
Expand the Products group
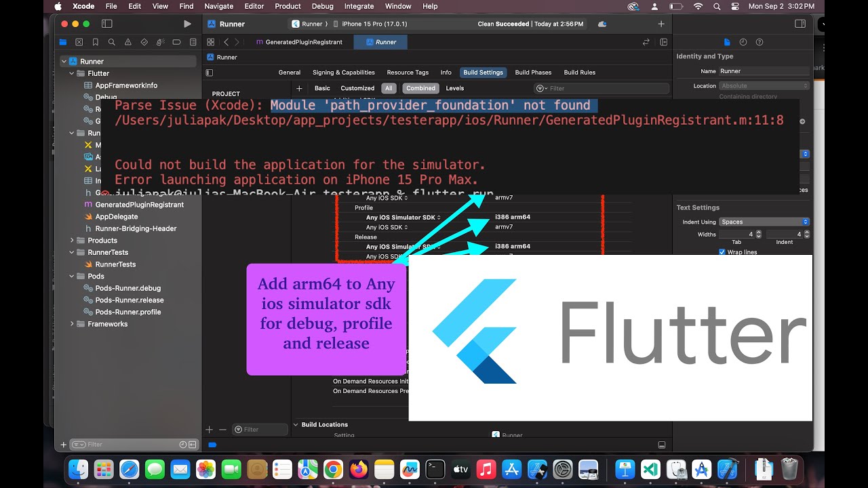[72, 241]
